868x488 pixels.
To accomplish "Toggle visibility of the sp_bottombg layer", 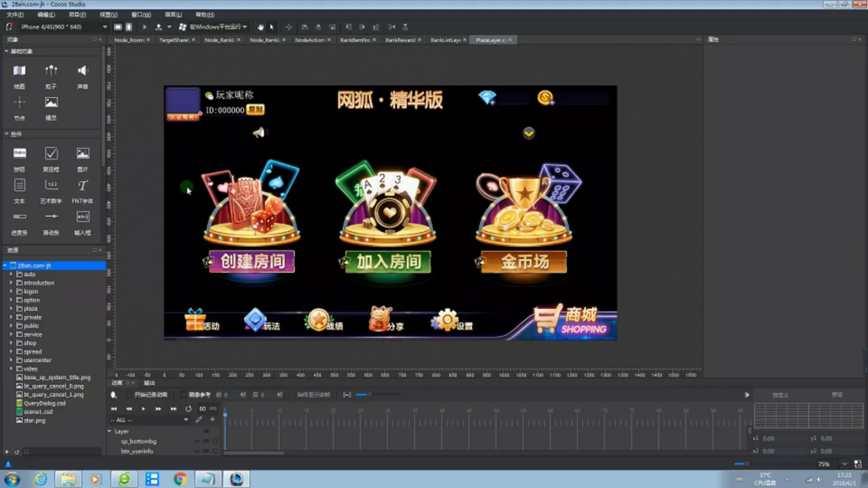I will (206, 441).
